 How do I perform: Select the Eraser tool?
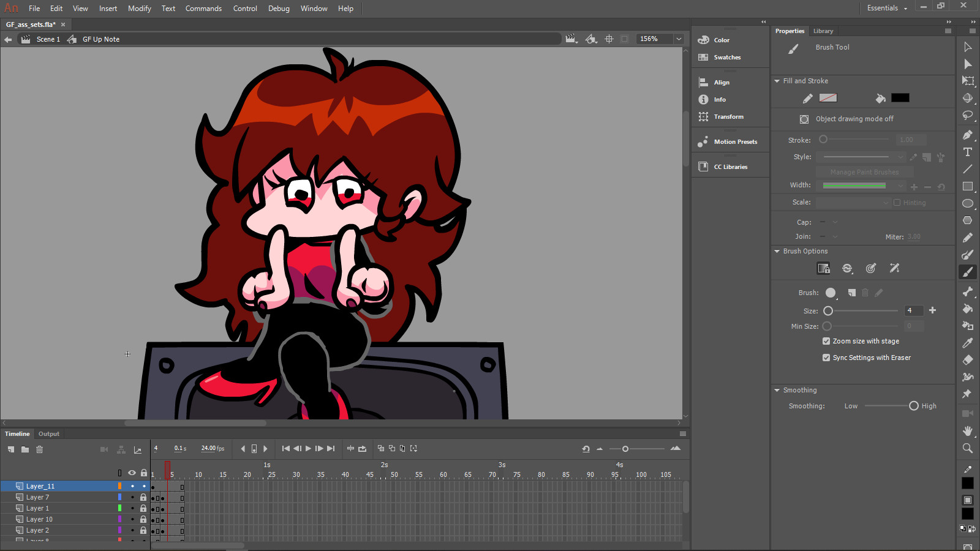pos(968,360)
